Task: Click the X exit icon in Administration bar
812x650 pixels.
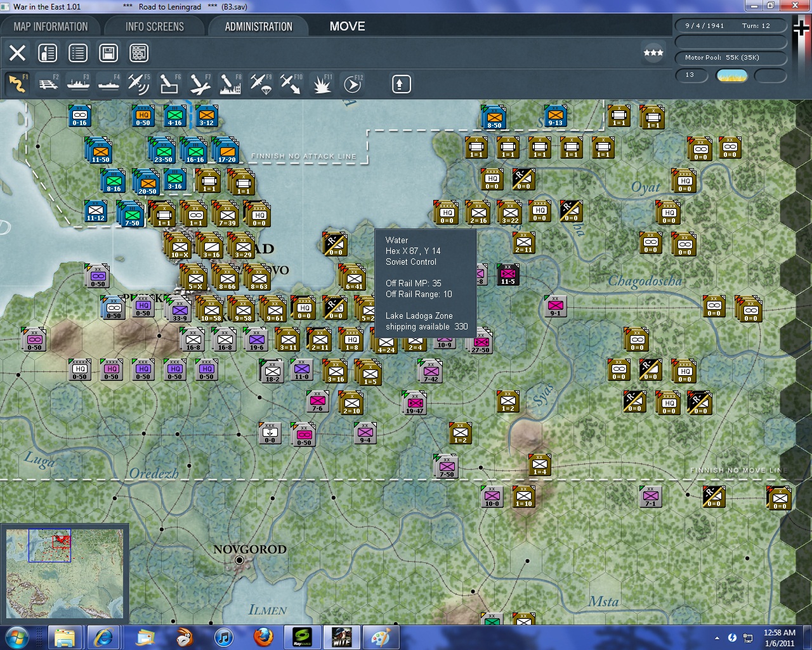Action: pyautogui.click(x=17, y=53)
